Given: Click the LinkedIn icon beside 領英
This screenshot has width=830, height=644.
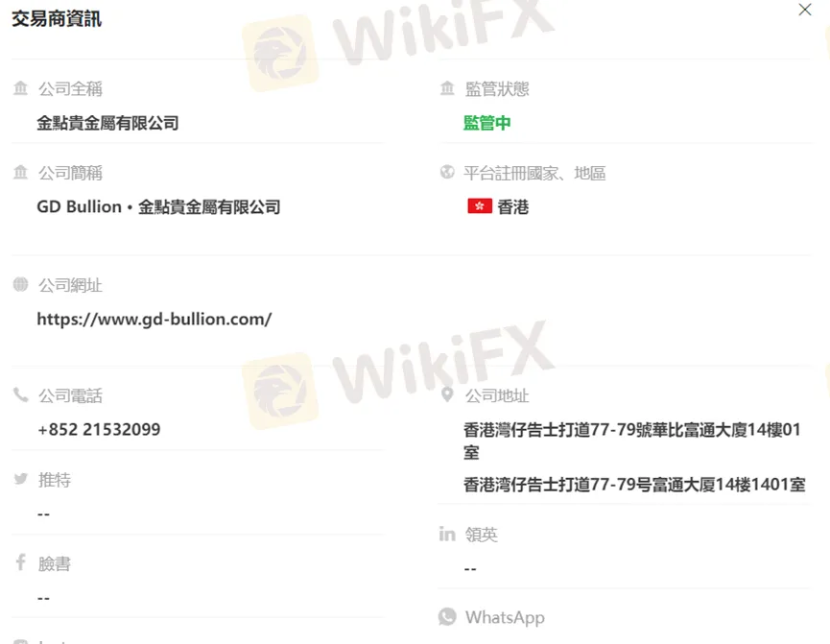Looking at the screenshot, I should click(x=447, y=534).
